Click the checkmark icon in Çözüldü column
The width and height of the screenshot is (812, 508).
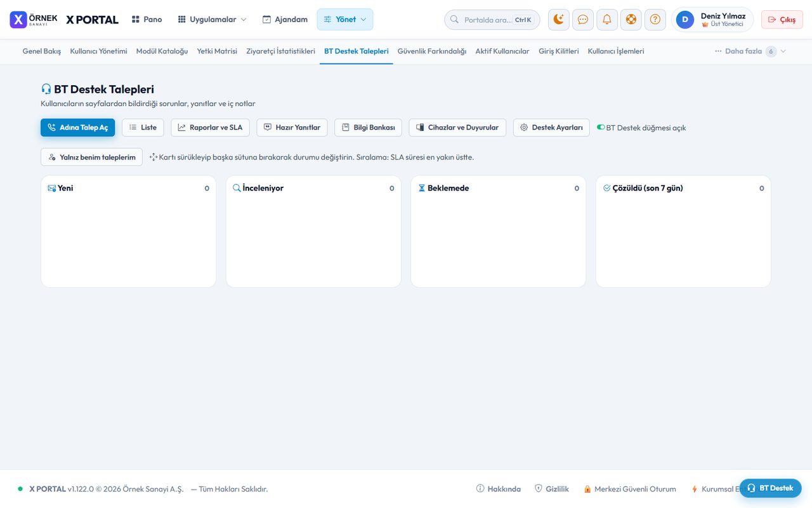click(607, 189)
